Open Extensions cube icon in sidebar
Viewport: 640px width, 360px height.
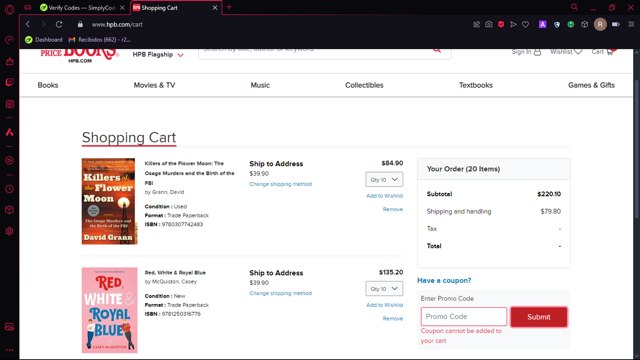tap(9, 210)
